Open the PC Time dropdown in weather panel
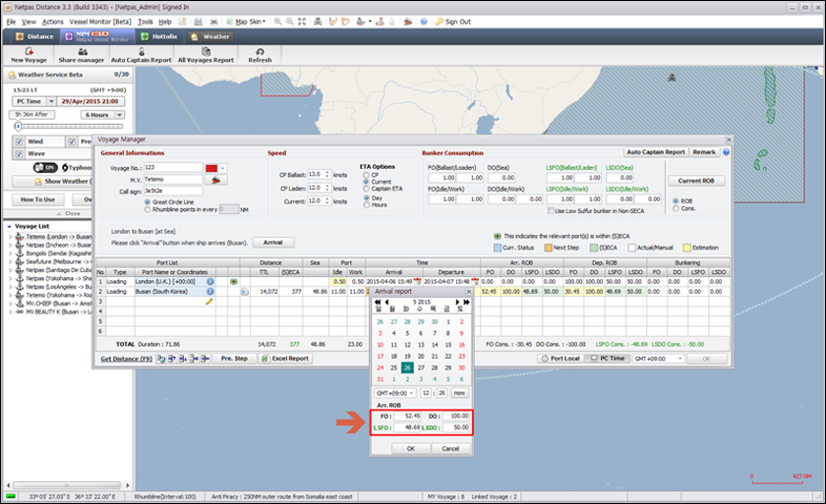The height and width of the screenshot is (504, 826). click(x=51, y=101)
